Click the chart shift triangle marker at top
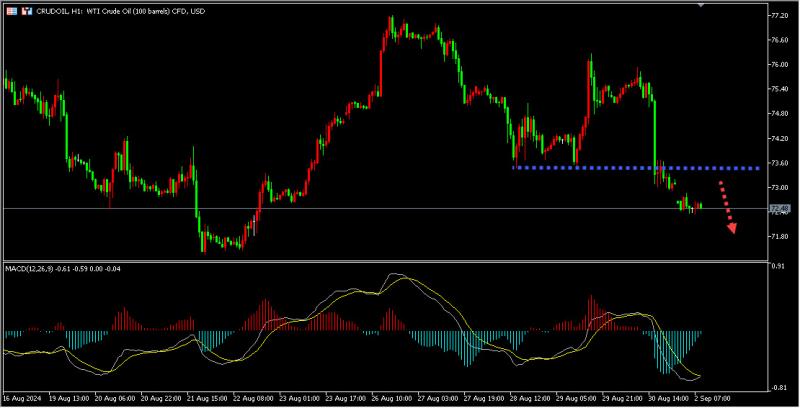 click(x=701, y=5)
